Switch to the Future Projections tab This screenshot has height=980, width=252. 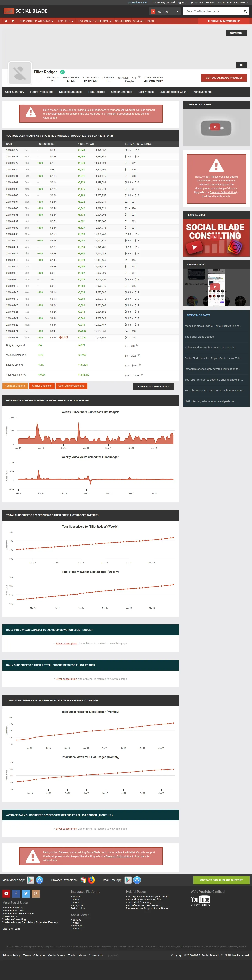pyautogui.click(x=41, y=92)
